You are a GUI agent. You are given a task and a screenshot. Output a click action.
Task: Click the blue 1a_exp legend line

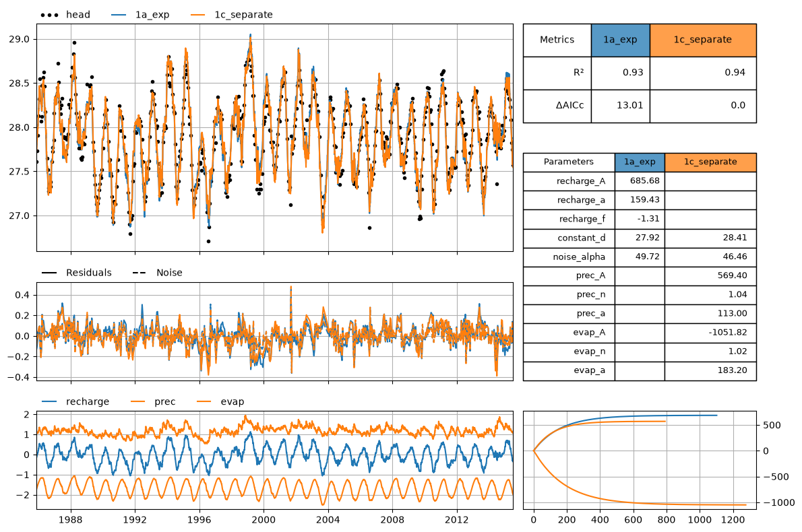pos(119,15)
